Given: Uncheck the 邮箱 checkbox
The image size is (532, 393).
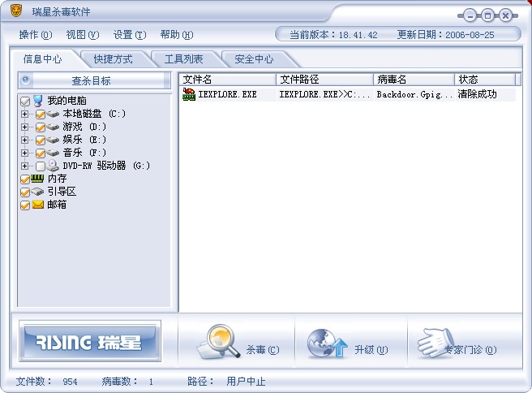Looking at the screenshot, I should [25, 205].
